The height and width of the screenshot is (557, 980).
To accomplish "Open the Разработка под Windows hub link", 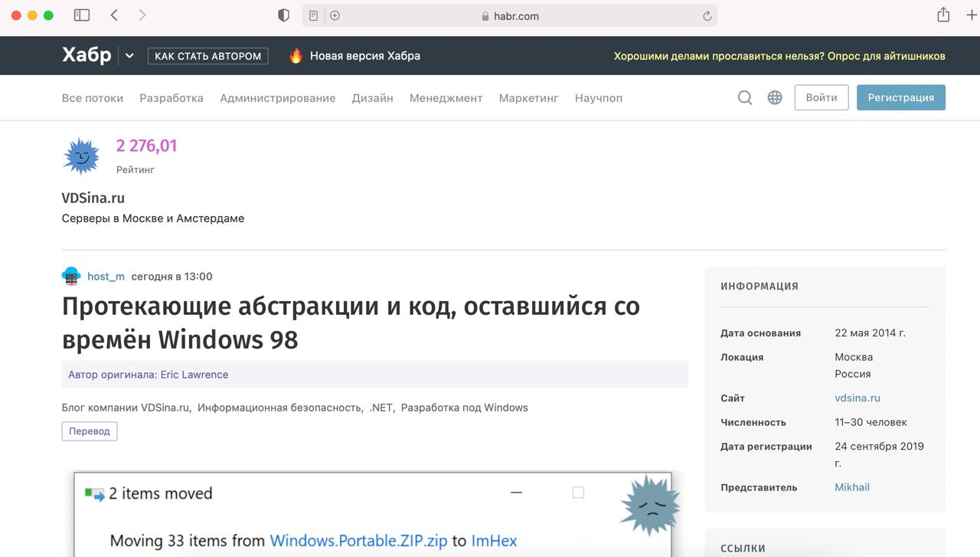I will click(x=465, y=408).
